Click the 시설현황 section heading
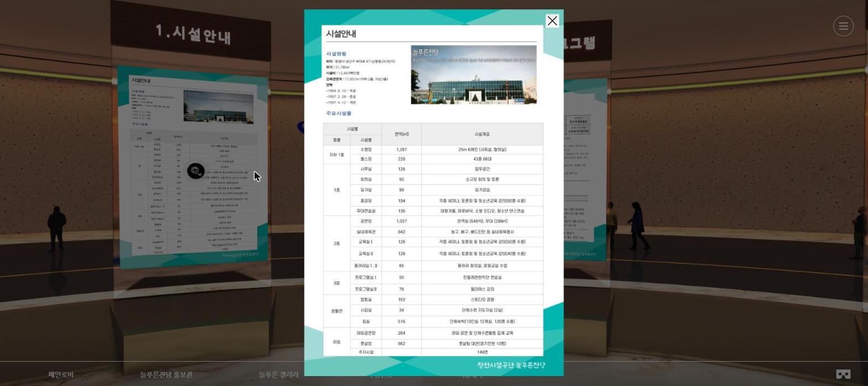This screenshot has height=386, width=868. (x=336, y=54)
